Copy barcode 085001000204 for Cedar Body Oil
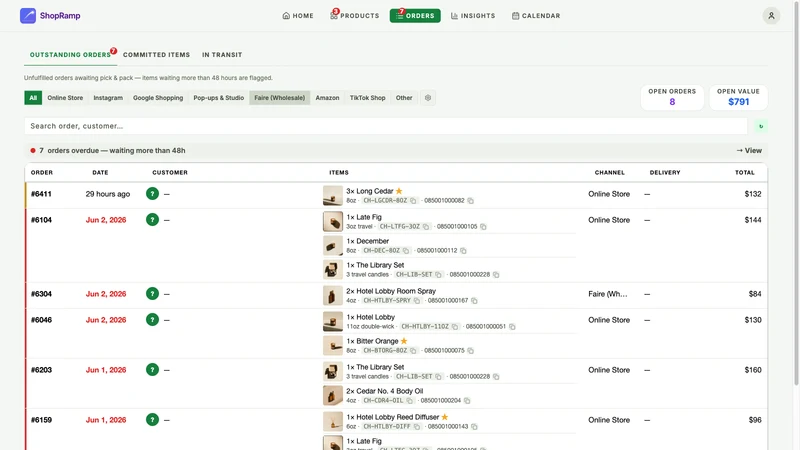This screenshot has width=800, height=450. pyautogui.click(x=467, y=401)
